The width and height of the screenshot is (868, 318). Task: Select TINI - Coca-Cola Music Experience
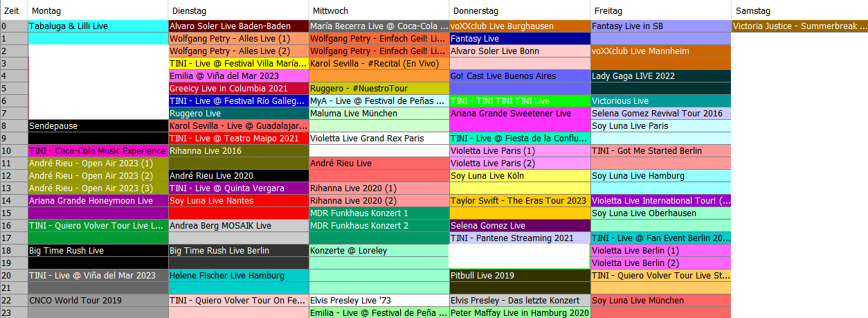click(98, 151)
